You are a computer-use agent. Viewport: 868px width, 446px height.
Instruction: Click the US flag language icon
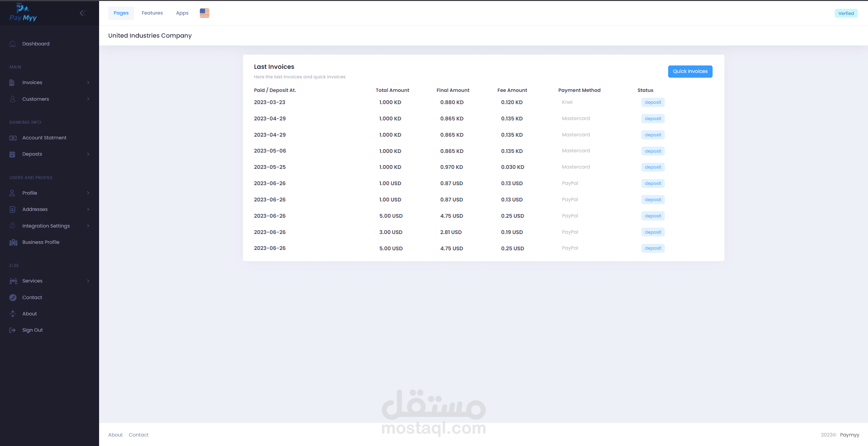click(204, 13)
